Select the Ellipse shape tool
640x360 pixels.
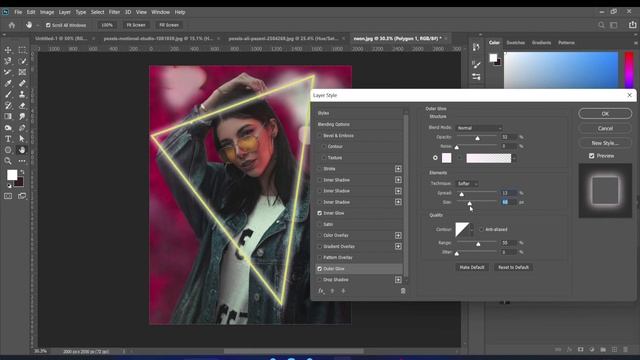click(8, 150)
